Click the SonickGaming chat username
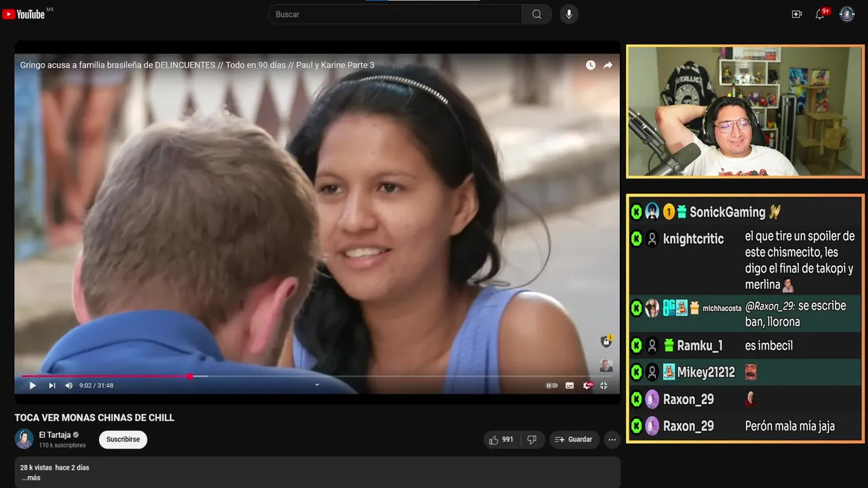The width and height of the screenshot is (868, 488). pyautogui.click(x=728, y=212)
